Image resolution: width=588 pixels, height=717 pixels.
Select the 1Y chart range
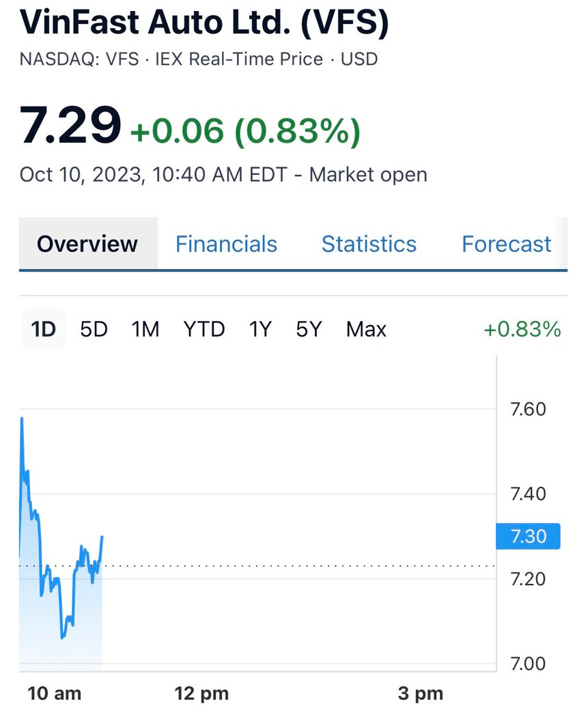pos(260,329)
